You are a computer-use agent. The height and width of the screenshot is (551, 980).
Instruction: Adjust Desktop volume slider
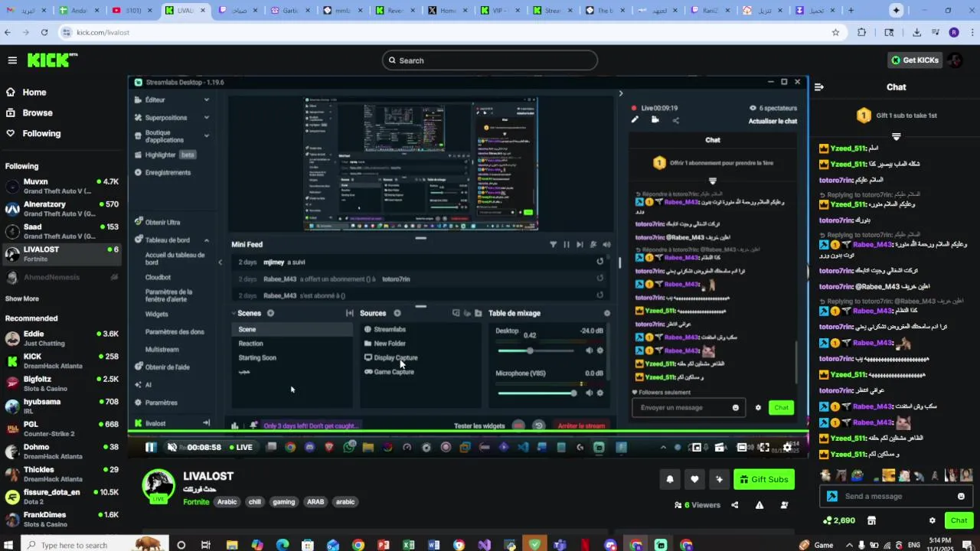(536, 350)
